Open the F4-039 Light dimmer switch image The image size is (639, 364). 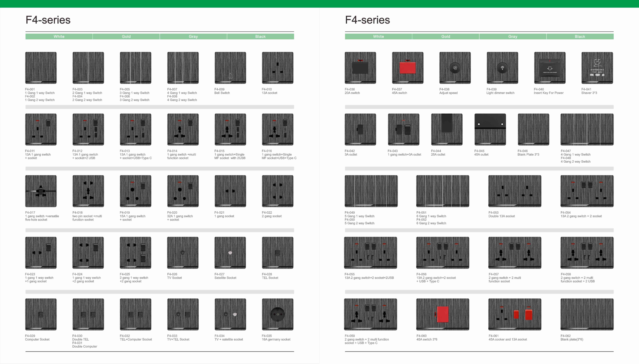(502, 68)
